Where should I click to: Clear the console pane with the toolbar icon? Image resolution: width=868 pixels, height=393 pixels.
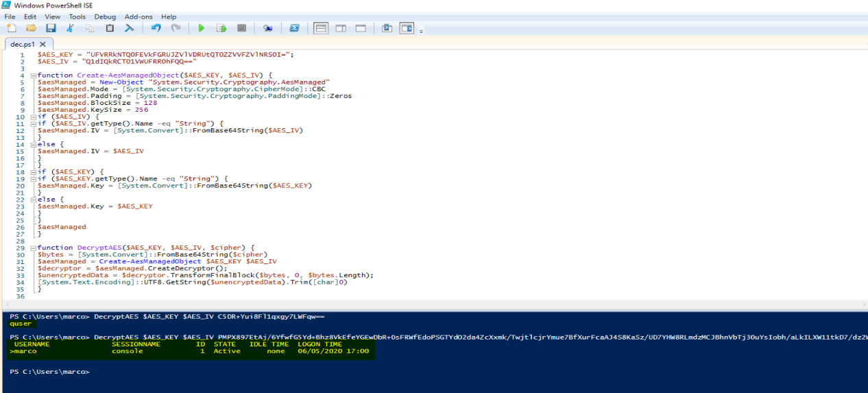pyautogui.click(x=129, y=28)
